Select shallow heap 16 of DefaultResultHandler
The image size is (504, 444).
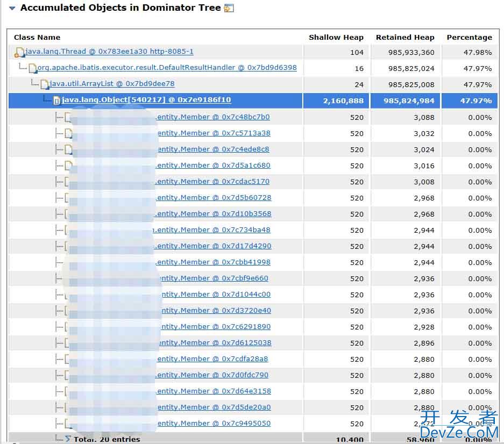click(x=359, y=68)
